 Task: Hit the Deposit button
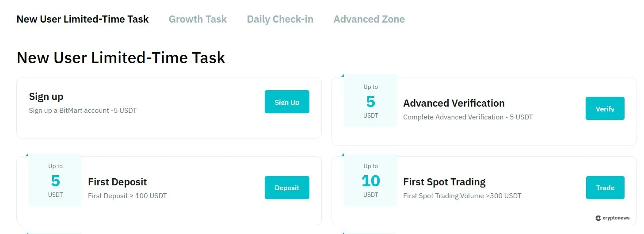point(287,188)
